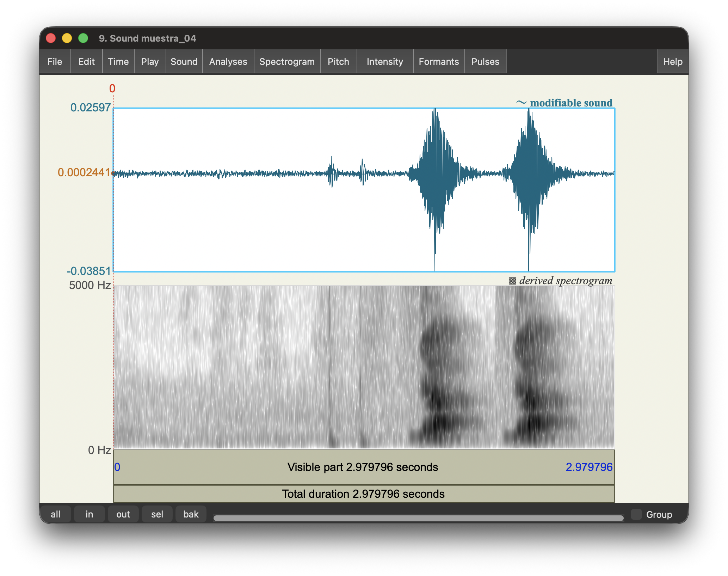This screenshot has width=728, height=576.
Task: Click the derived spectrogram checkered icon
Action: point(512,281)
